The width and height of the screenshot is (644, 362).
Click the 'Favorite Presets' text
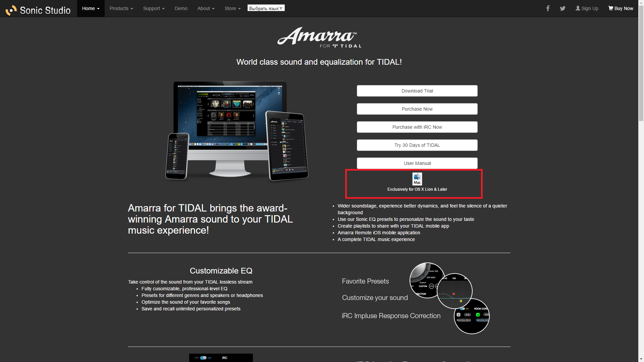(x=365, y=282)
